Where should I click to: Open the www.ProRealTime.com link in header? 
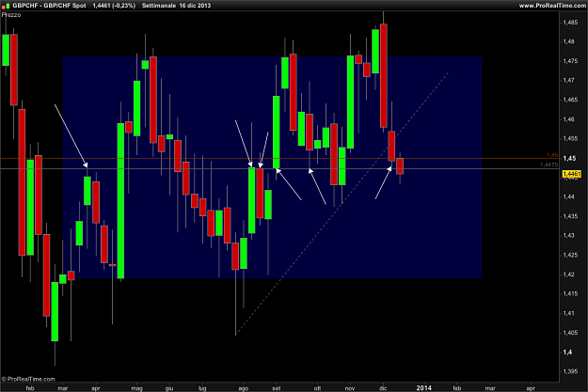pos(552,6)
